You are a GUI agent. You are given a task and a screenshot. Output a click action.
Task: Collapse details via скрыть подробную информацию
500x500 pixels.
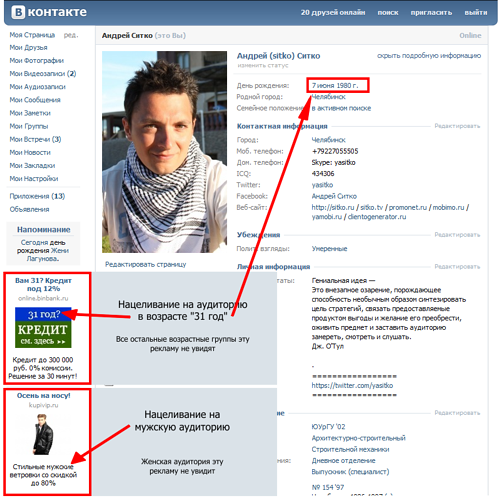429,56
